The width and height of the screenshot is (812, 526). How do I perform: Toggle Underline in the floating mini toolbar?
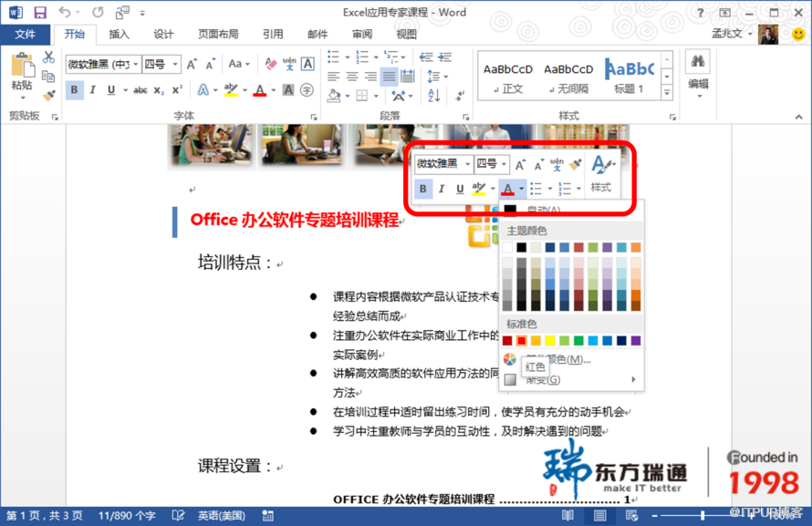coord(460,189)
